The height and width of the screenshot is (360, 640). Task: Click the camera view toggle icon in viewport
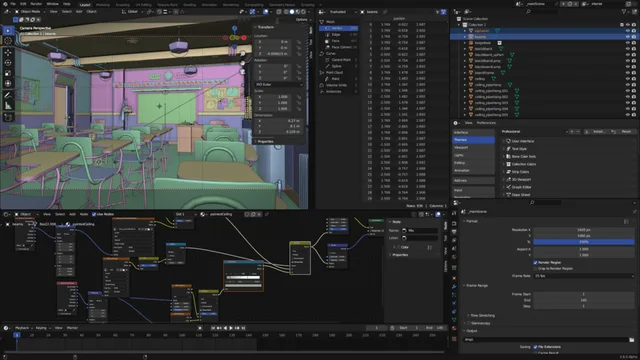click(243, 72)
